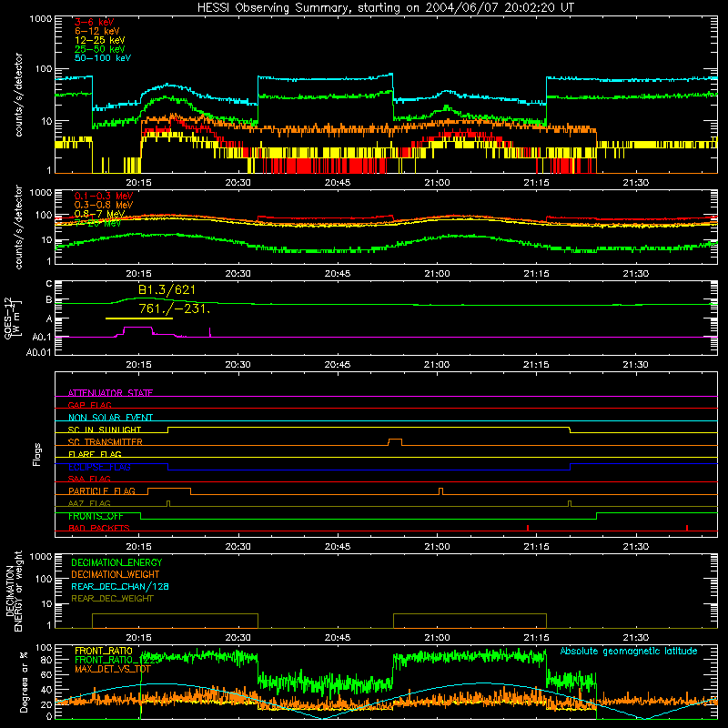
Task: Select the 50-100 keV legend label
Action: tap(103, 58)
